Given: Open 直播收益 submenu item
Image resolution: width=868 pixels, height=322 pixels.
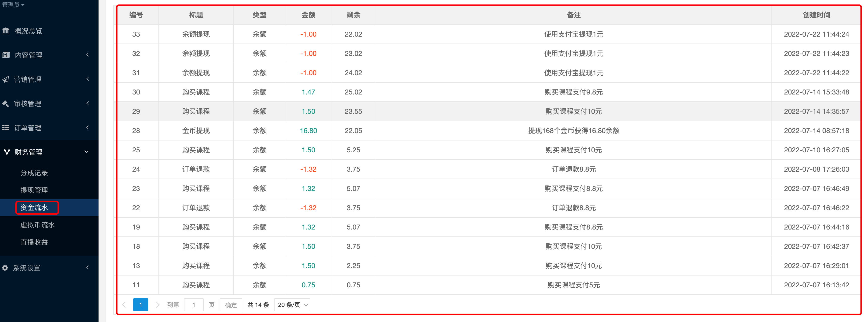Looking at the screenshot, I should click(34, 242).
